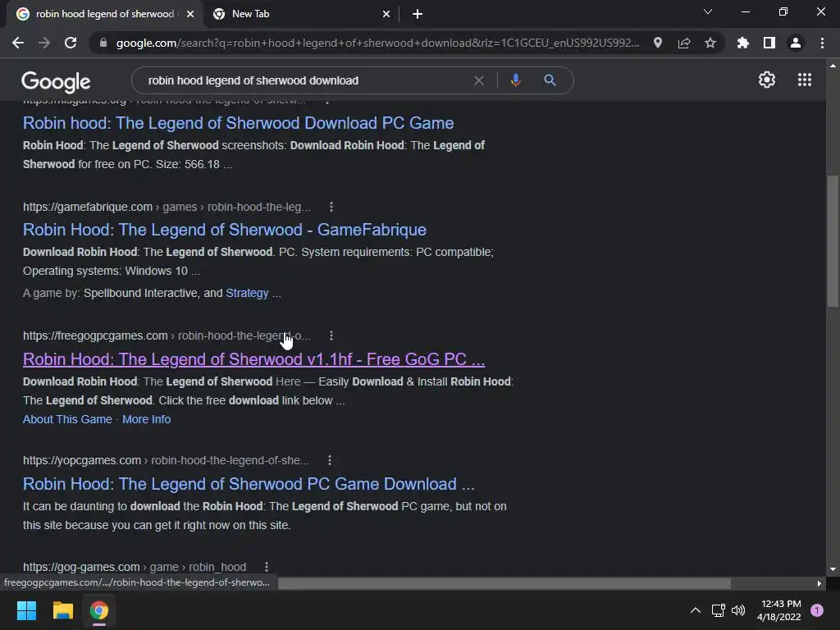The height and width of the screenshot is (630, 840).
Task: Clear the Google search box
Action: [x=479, y=80]
